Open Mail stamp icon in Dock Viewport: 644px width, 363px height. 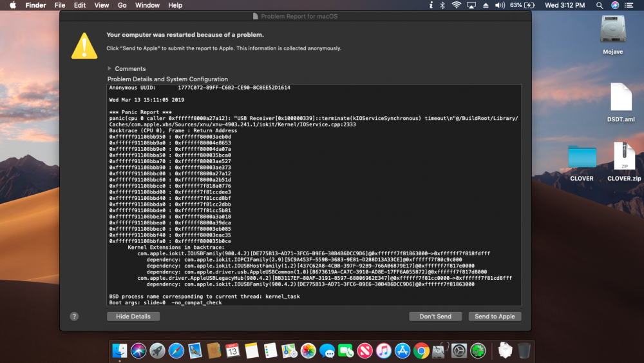tap(195, 351)
